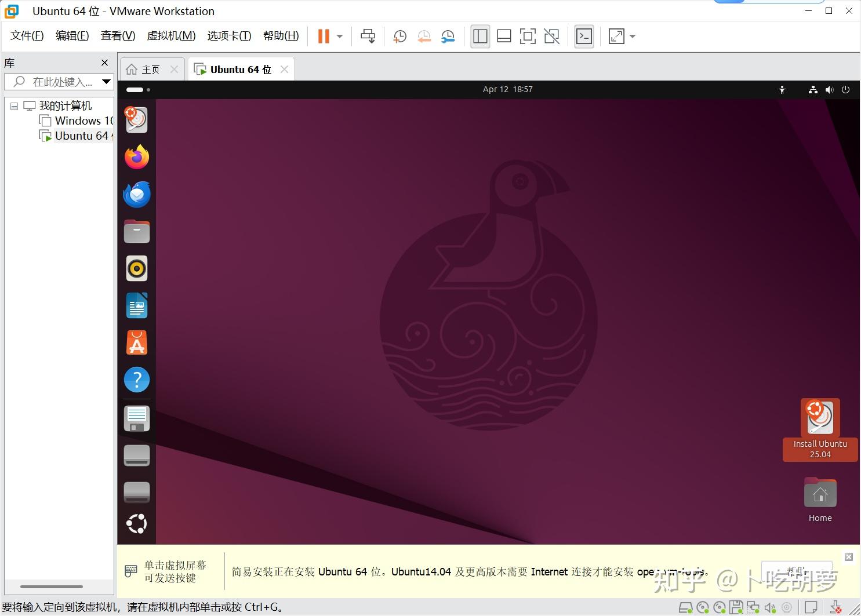861x616 pixels.
Task: Collapse the 我的计算机 tree node
Action: (x=14, y=105)
